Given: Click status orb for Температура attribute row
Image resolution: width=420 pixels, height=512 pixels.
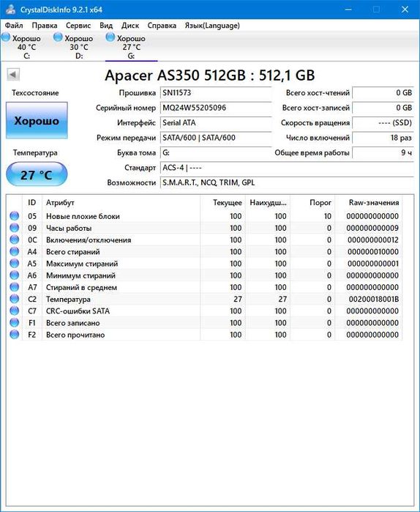Looking at the screenshot, I should (15, 299).
